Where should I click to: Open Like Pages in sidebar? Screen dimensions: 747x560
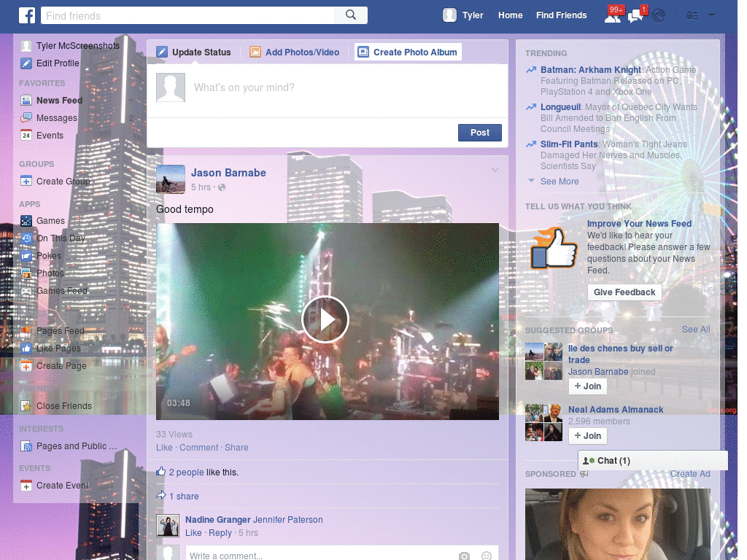pyautogui.click(x=58, y=349)
